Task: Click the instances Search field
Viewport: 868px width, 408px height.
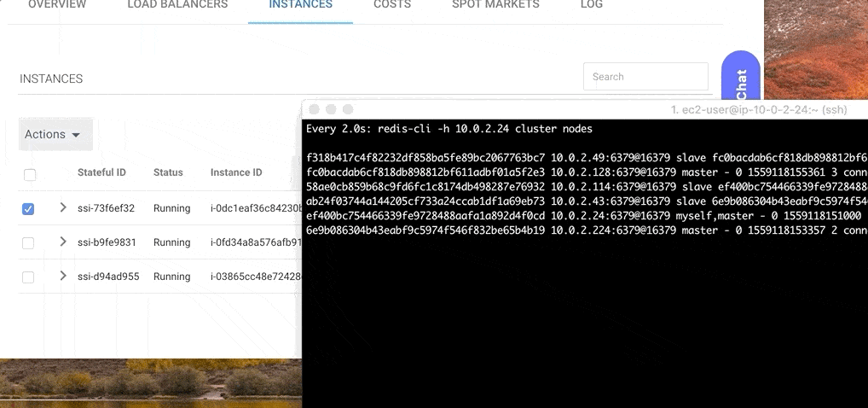Action: 645,77
